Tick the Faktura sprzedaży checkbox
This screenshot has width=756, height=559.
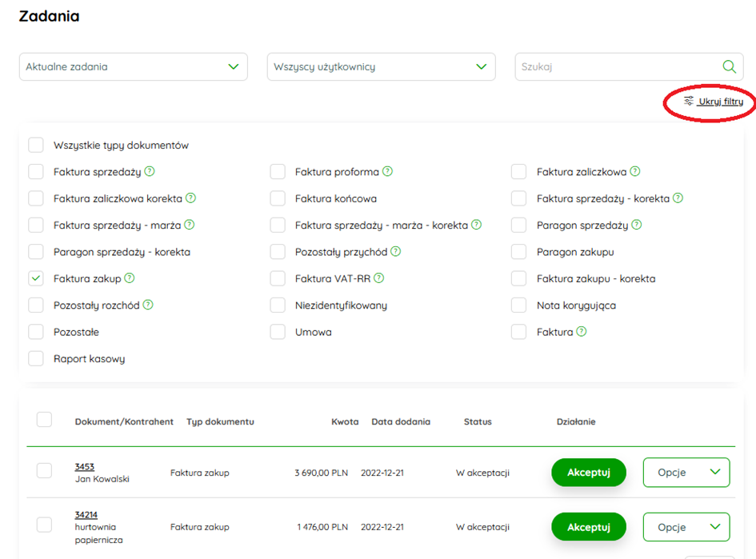point(36,171)
